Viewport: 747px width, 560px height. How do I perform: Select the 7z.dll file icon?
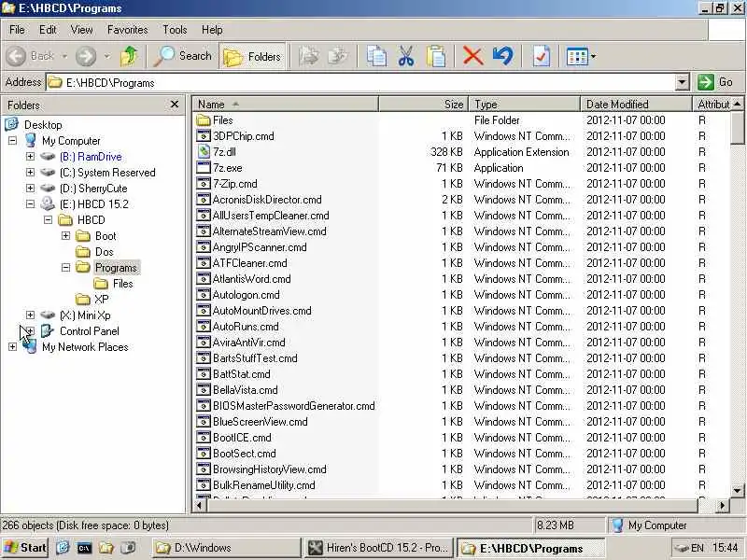point(204,151)
